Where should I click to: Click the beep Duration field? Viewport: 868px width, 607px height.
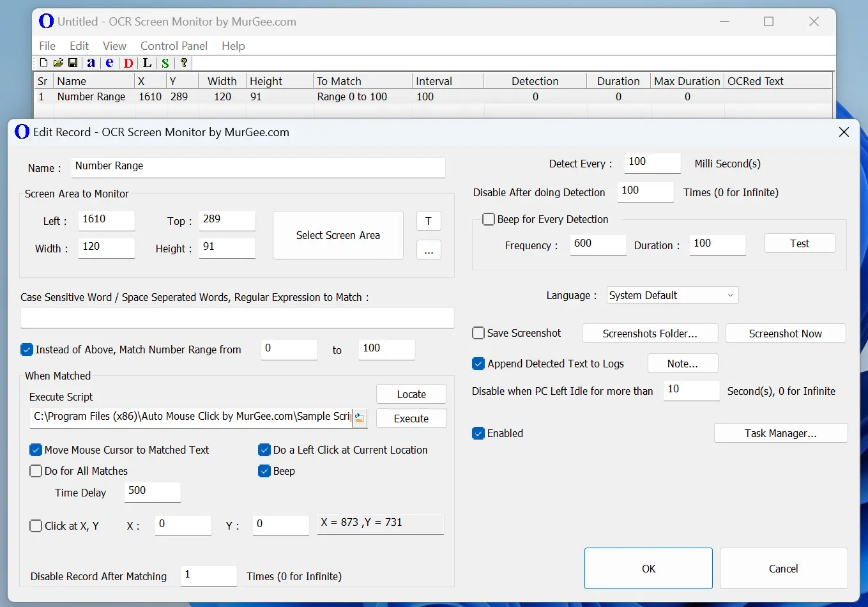[x=718, y=245]
